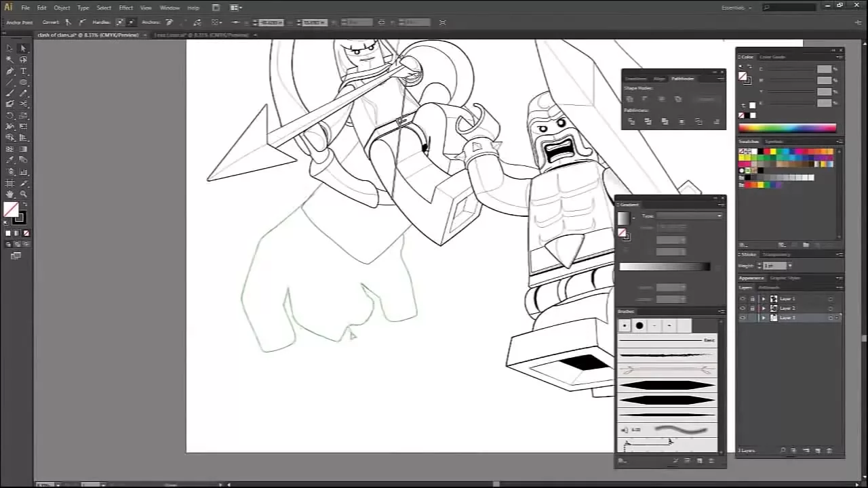Select the Type tool

click(23, 70)
